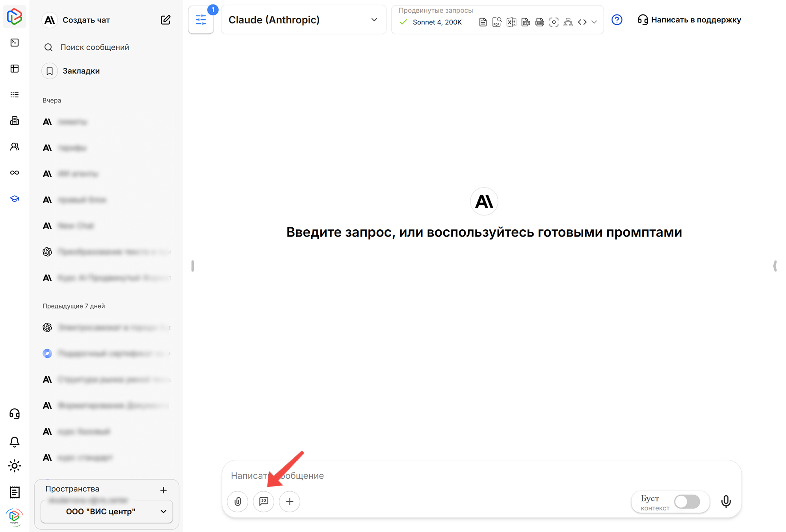Open the ООО "ВИС центр" workspace dropdown
Screen dimensions: 786x532
point(107,512)
